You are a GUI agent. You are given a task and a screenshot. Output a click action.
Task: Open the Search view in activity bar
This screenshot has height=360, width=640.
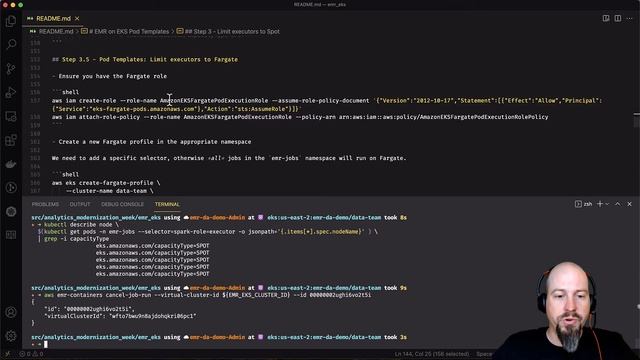tap(11, 44)
